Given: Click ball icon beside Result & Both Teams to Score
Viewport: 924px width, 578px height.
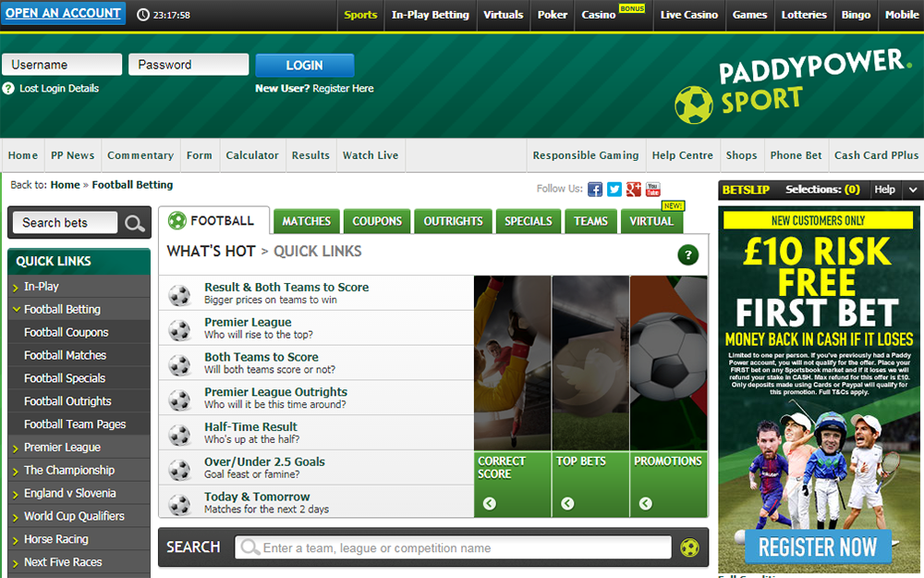Looking at the screenshot, I should coord(180,295).
